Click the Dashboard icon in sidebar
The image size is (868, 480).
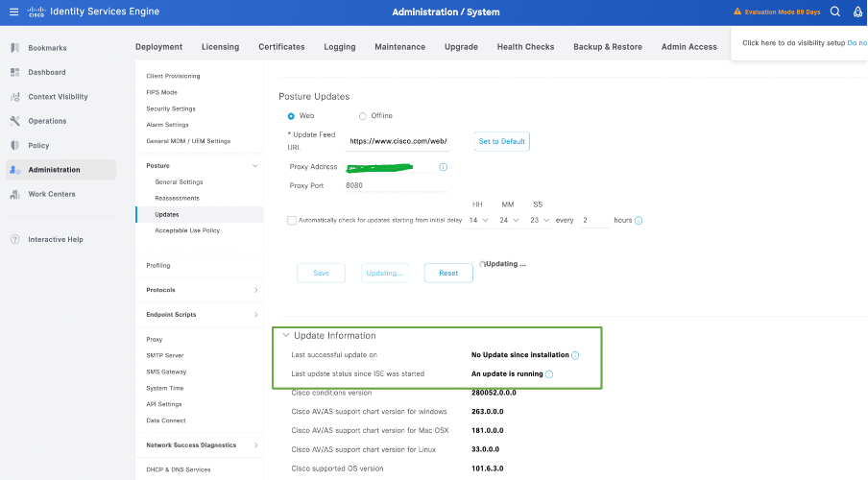click(15, 72)
